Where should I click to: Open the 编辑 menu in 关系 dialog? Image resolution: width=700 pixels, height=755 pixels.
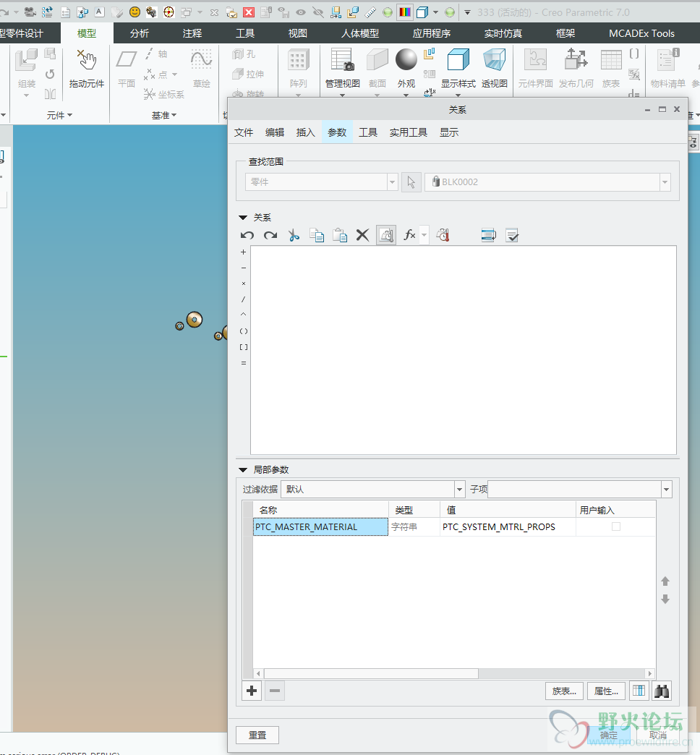[275, 132]
